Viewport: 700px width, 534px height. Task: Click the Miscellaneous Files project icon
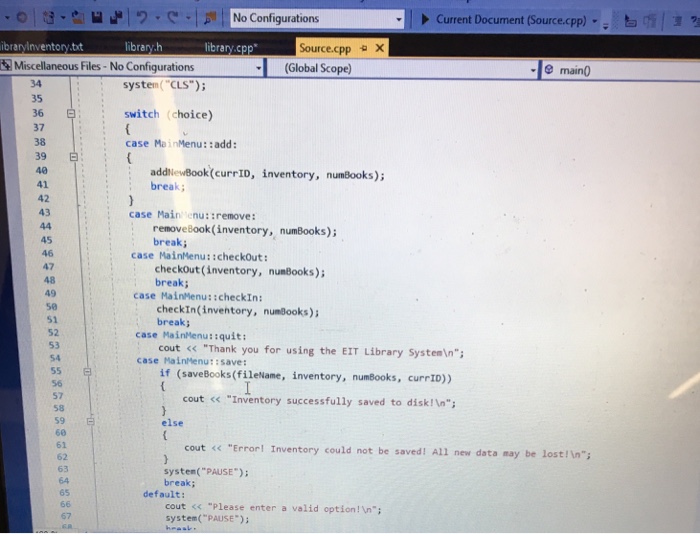(x=6, y=66)
